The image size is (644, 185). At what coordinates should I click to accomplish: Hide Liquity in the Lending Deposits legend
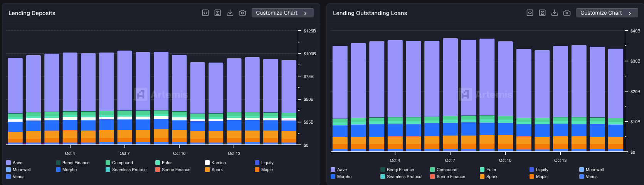coord(264,163)
